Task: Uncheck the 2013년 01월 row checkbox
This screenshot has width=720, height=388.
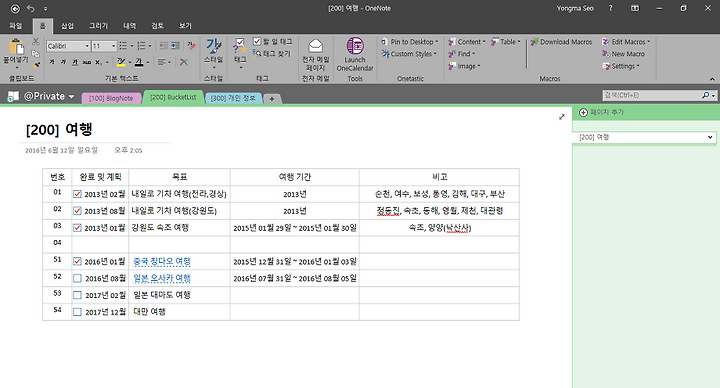Action: pos(77,228)
